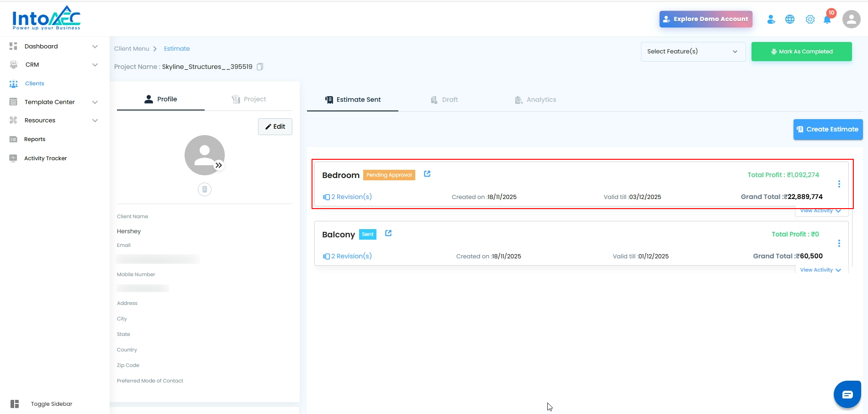This screenshot has height=414, width=868.
Task: Open the notifications bell
Action: click(x=827, y=19)
